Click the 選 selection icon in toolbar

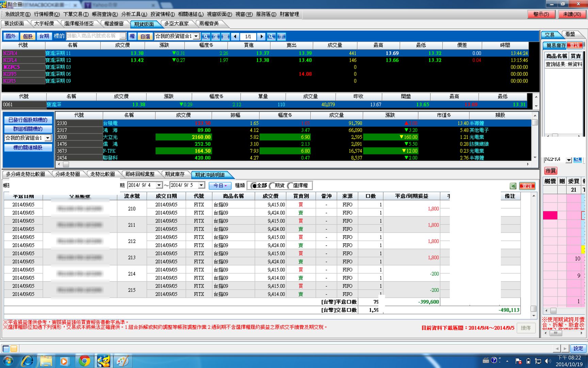click(215, 36)
